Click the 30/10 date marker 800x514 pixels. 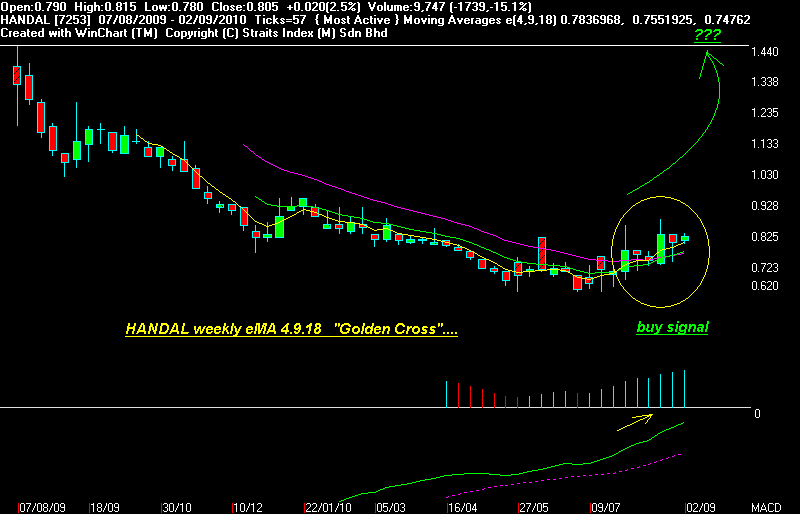coord(177,508)
